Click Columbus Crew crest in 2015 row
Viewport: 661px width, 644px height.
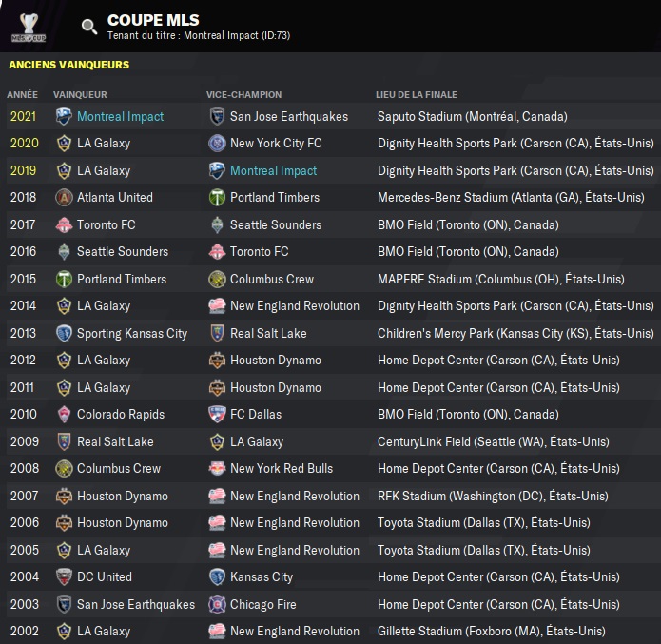(217, 279)
